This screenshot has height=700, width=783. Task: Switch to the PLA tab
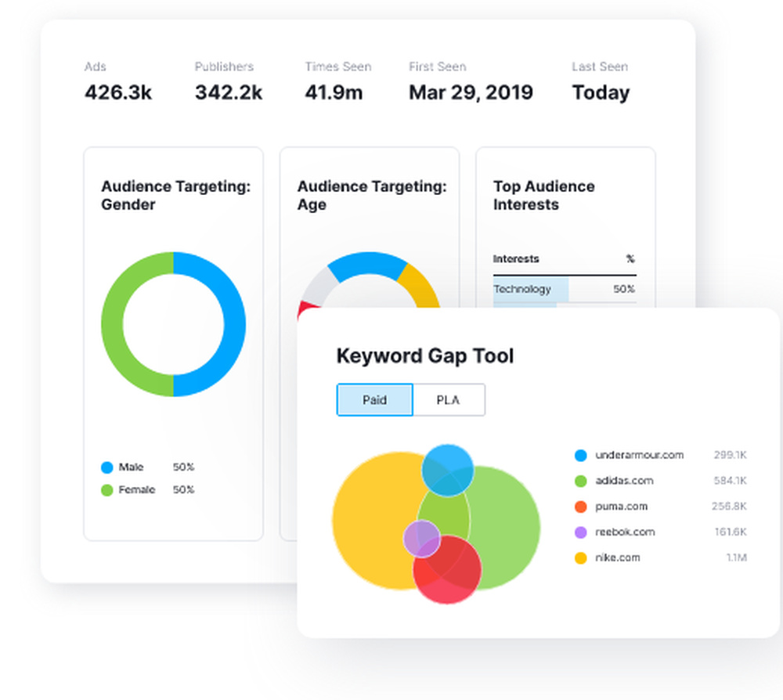pyautogui.click(x=449, y=399)
